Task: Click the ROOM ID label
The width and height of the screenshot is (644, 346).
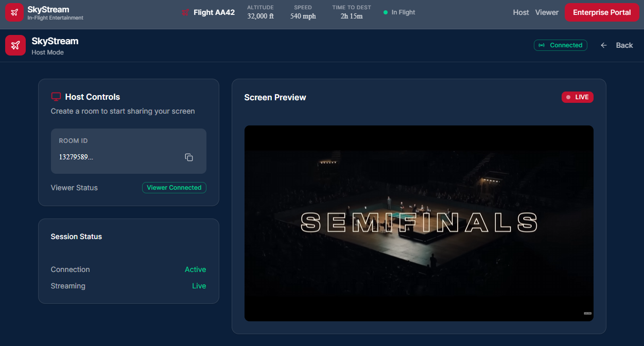Action: (73, 141)
